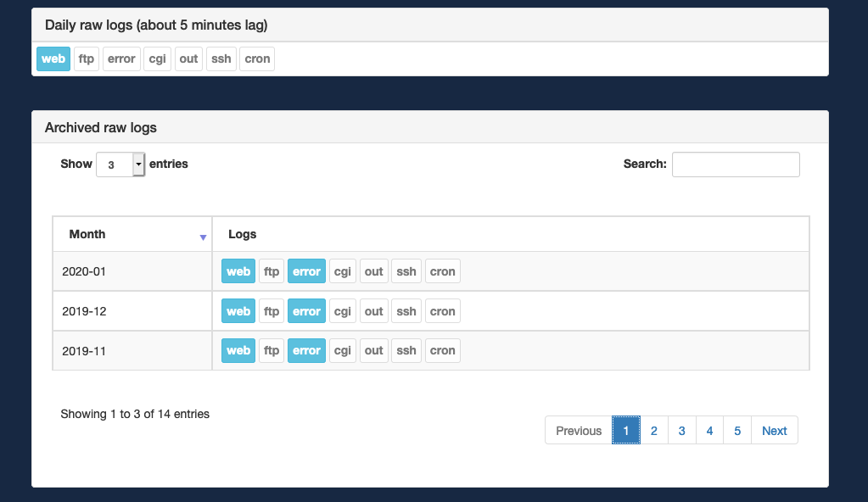Screen dimensions: 868x502
Task: Download the daily web log
Action: coord(53,59)
